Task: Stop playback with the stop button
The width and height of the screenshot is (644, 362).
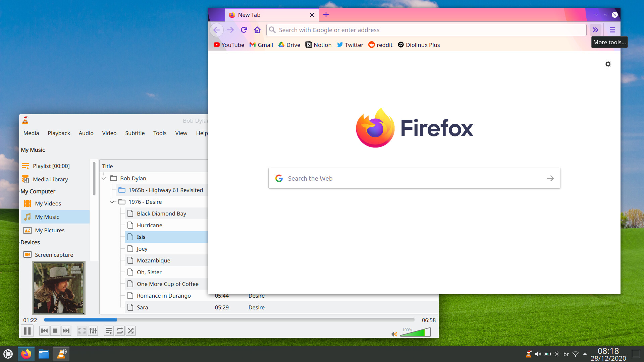Action: click(55, 331)
